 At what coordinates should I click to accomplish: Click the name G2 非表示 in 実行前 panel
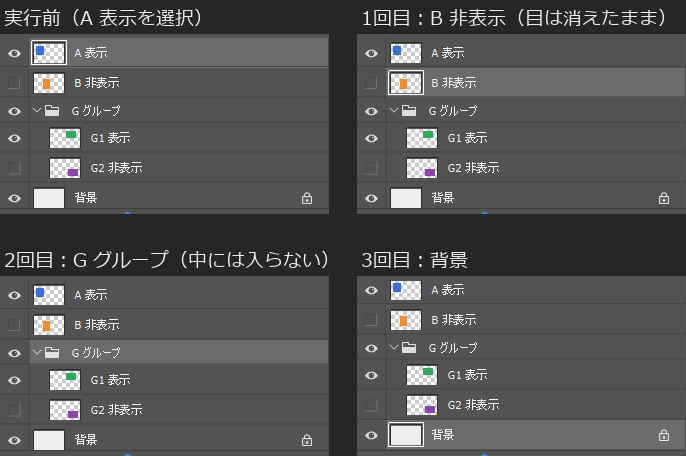(x=116, y=168)
